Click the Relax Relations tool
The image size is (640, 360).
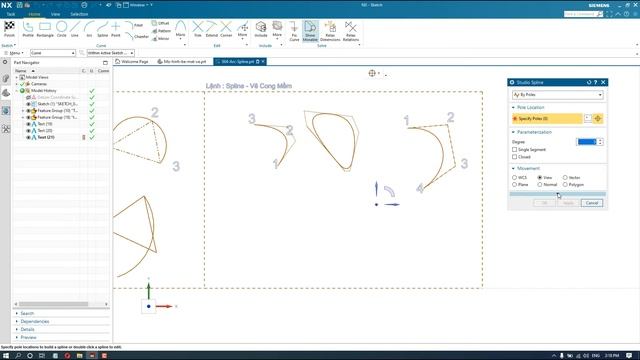coord(351,31)
